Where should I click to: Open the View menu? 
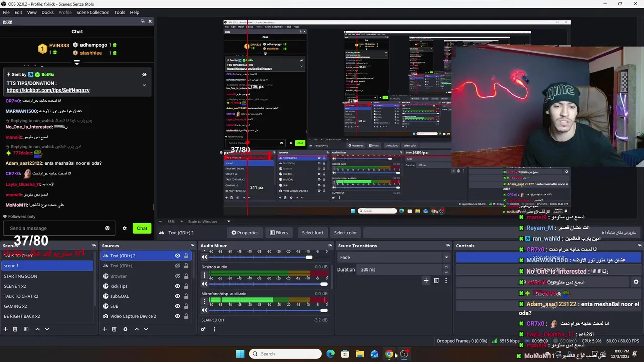(x=32, y=12)
